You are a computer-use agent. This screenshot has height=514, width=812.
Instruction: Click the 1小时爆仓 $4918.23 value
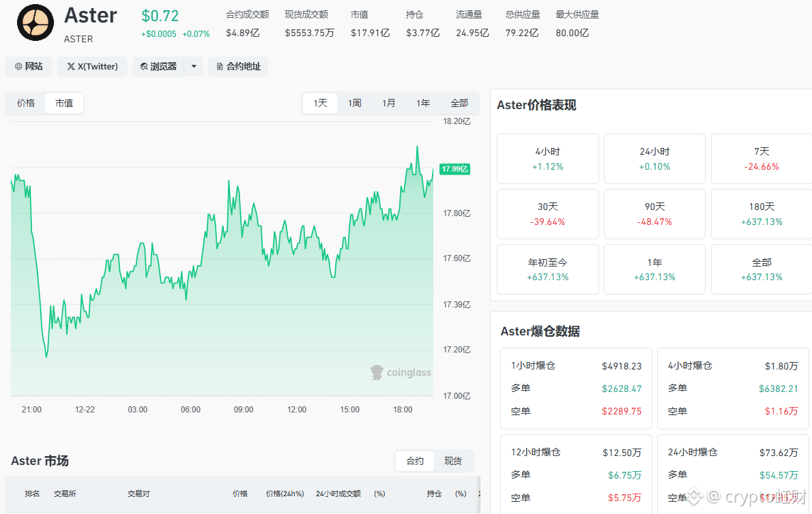(622, 366)
